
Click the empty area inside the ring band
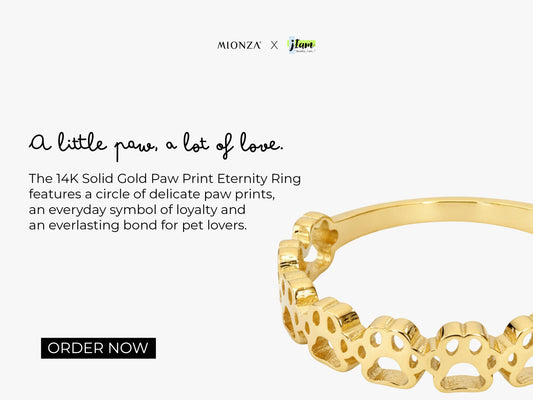pos(425,272)
